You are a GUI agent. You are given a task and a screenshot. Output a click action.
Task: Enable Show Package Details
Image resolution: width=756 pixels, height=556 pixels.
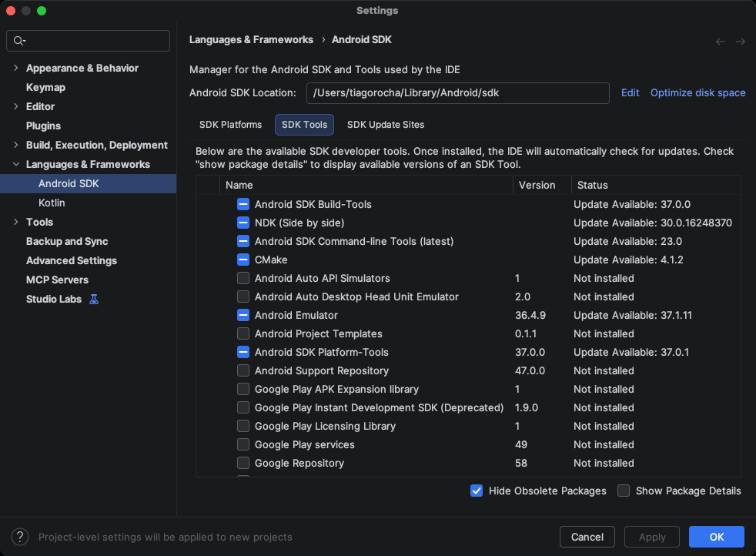click(x=624, y=491)
